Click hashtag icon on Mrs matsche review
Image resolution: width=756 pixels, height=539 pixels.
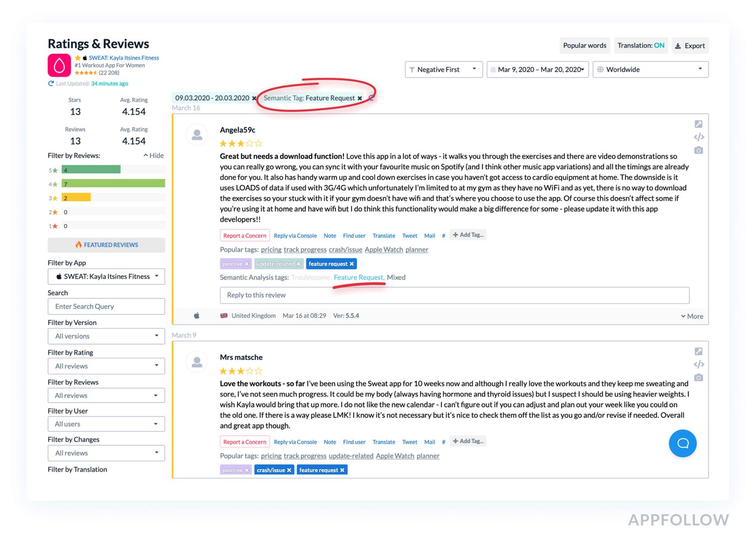[x=443, y=442]
